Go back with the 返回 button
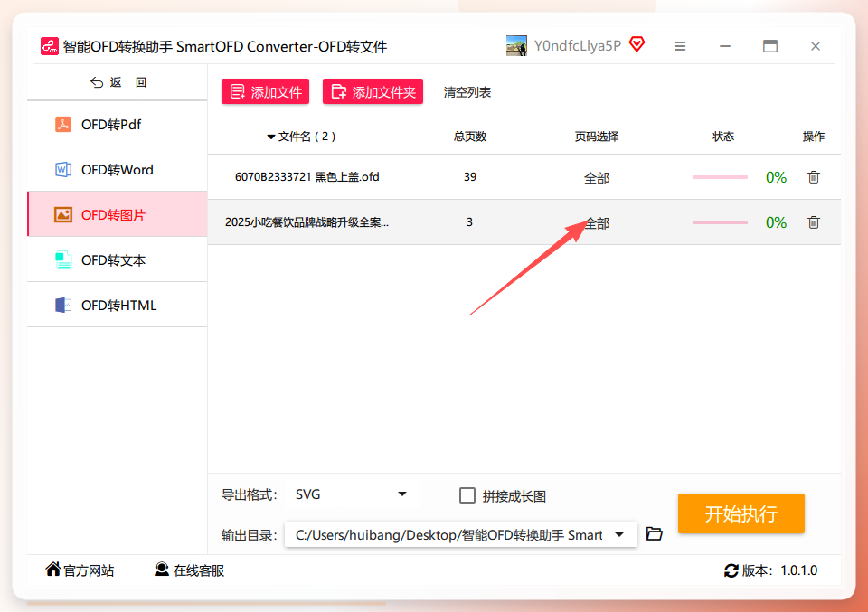The image size is (868, 612). click(118, 82)
